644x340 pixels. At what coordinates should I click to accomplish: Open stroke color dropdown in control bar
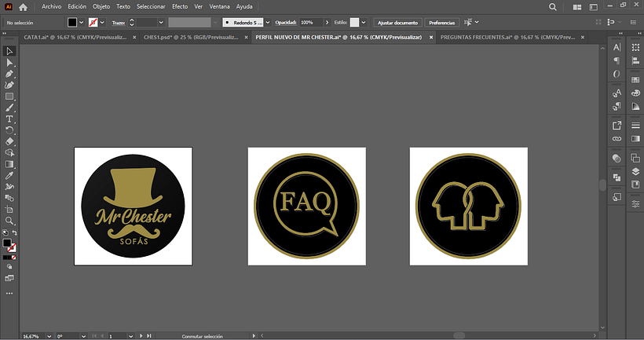102,23
